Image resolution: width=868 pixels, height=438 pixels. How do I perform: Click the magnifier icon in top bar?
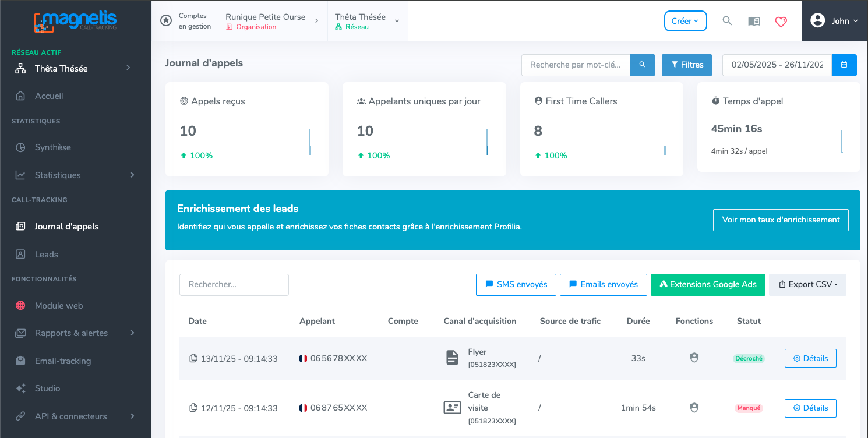[727, 21]
